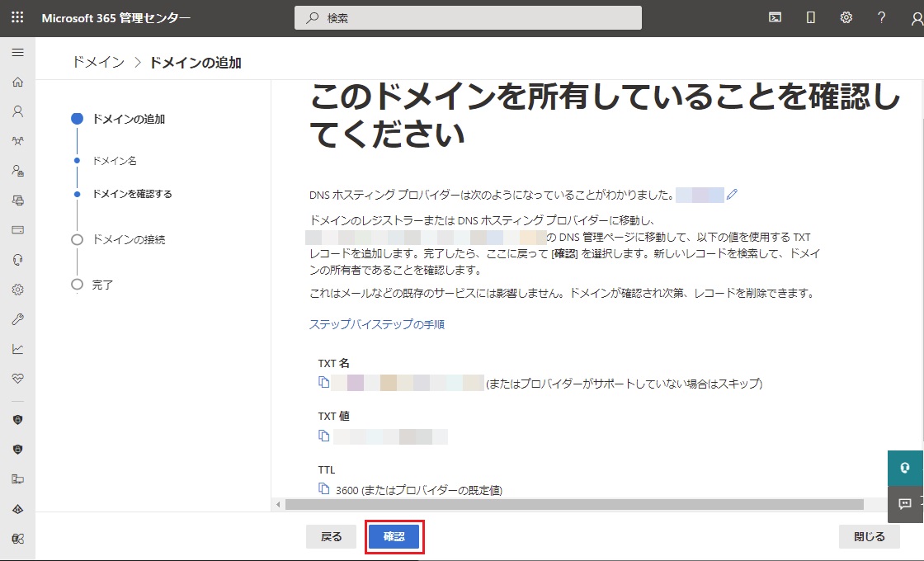This screenshot has height=561, width=924.
Task: Open the Health heart icon in sidebar
Action: click(17, 378)
